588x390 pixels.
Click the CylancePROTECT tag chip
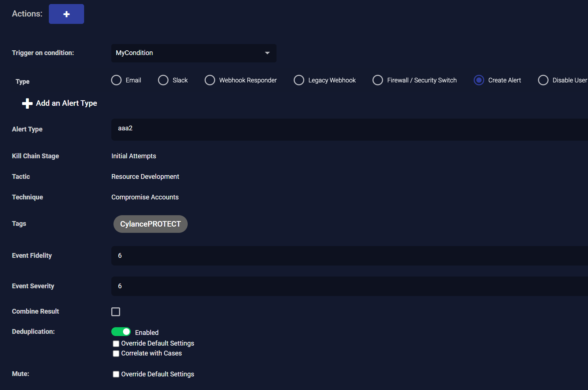pos(150,224)
